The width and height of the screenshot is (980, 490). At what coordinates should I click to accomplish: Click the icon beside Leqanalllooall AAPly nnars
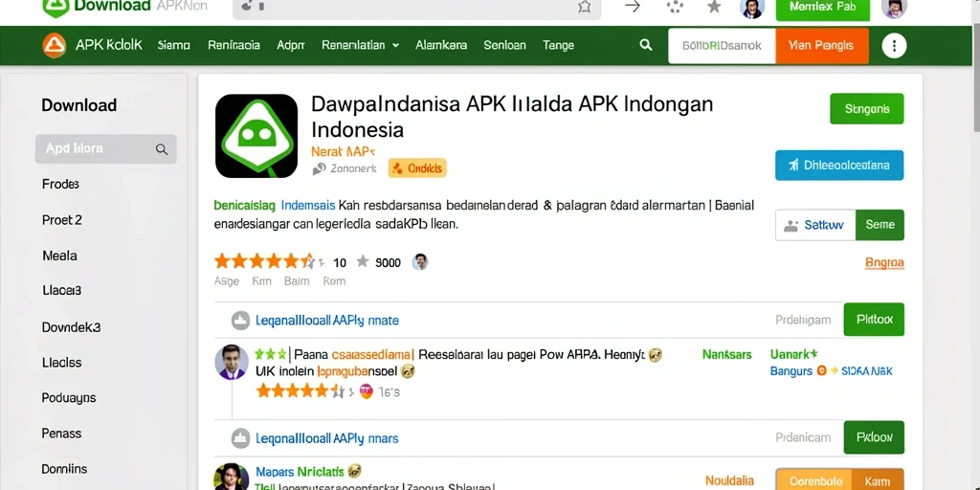(240, 438)
